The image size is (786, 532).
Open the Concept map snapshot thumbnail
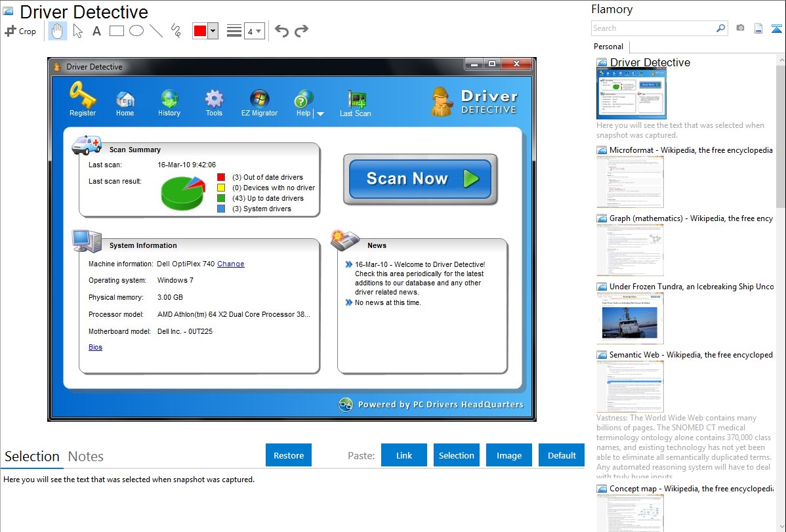[630, 513]
